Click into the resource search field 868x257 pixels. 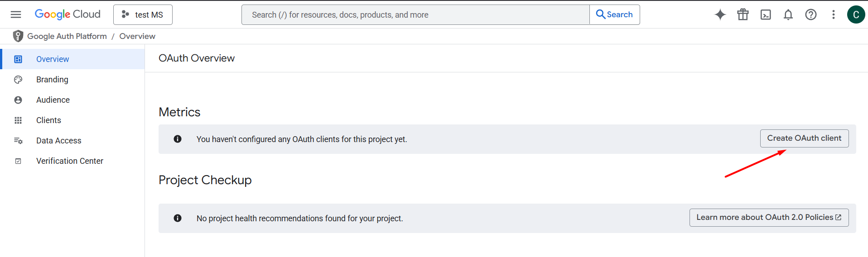415,14
